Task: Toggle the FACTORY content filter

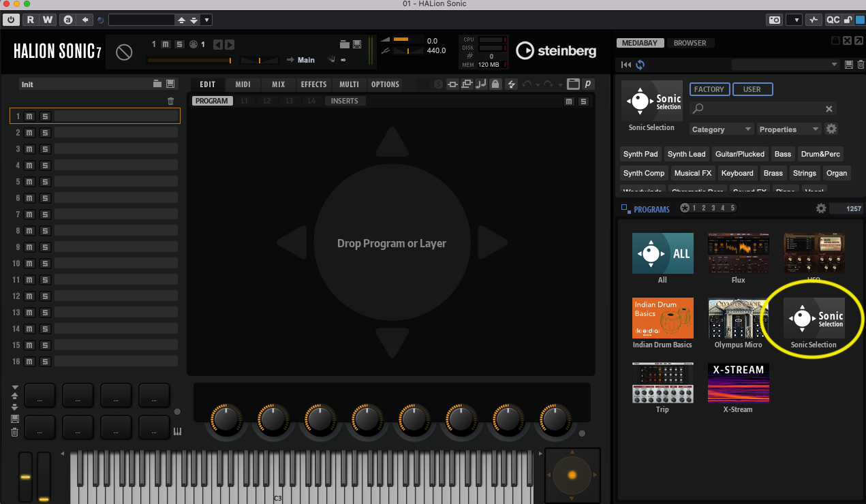Action: 709,89
